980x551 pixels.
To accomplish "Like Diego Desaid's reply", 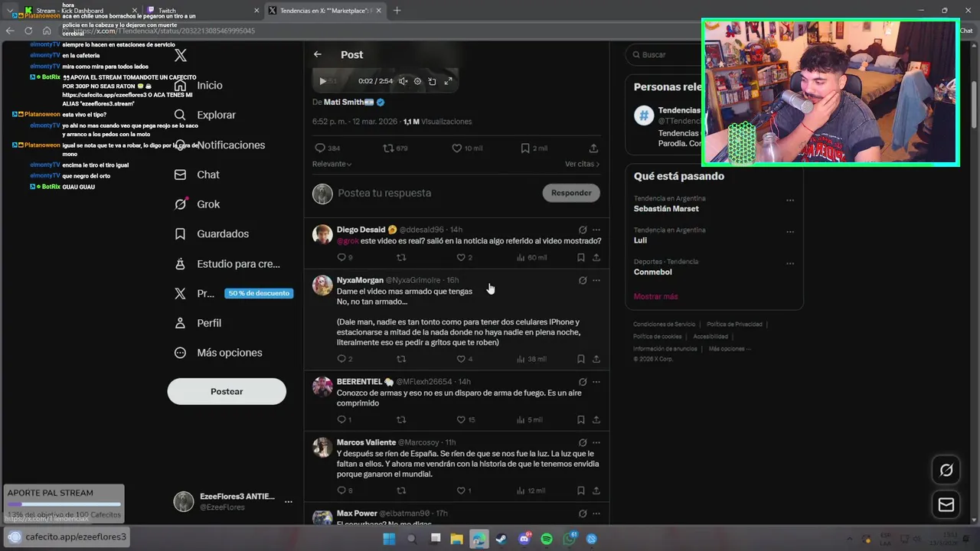I will tap(465, 258).
